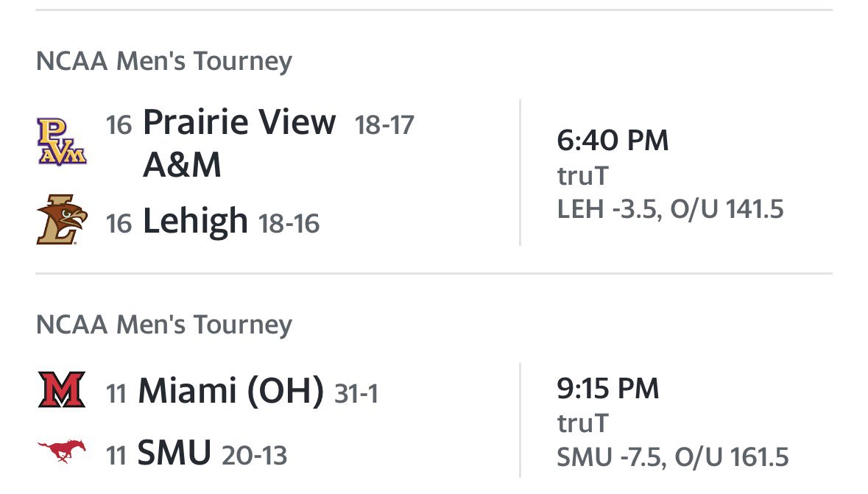
Task: Tap the truT network label under 9:15 PM
Action: click(583, 423)
